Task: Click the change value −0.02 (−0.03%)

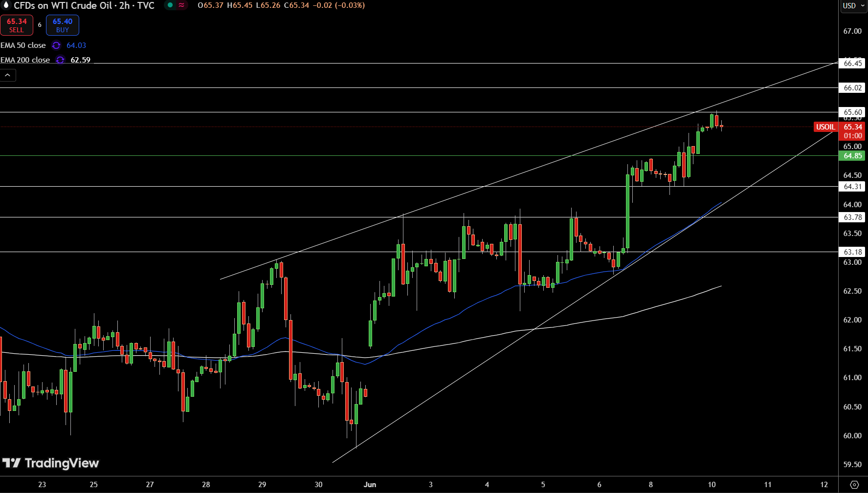Action: [338, 5]
